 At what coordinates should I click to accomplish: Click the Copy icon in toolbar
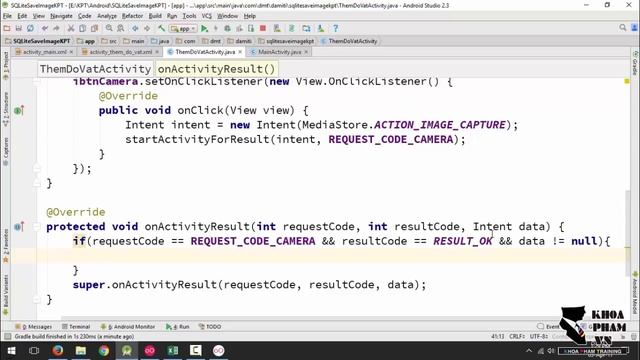click(82, 29)
